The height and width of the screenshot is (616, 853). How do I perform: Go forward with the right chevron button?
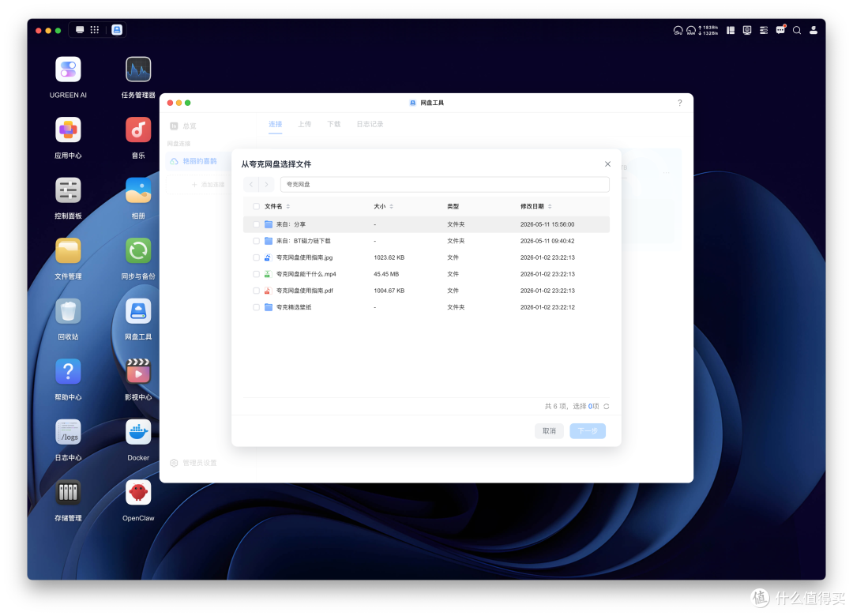[x=267, y=185]
